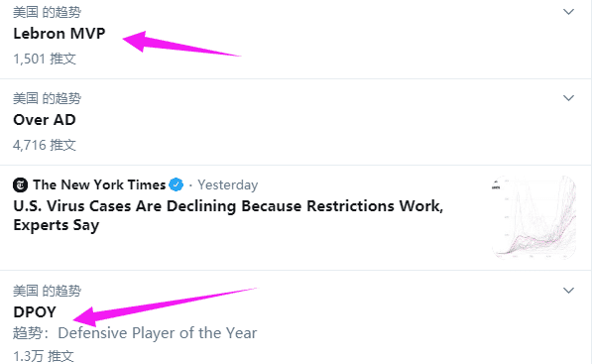The height and width of the screenshot is (364, 592).
Task: Open the virus cases chart thumbnail
Action: pyautogui.click(x=533, y=217)
